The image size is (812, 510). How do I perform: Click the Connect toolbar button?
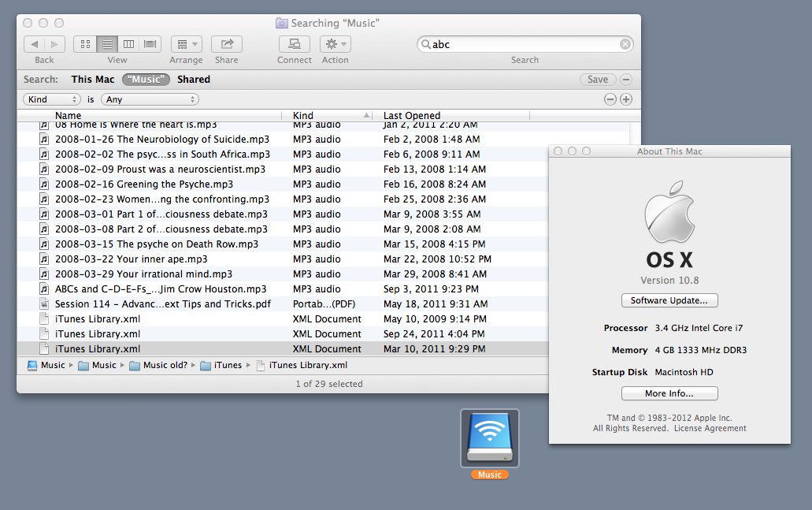click(294, 45)
